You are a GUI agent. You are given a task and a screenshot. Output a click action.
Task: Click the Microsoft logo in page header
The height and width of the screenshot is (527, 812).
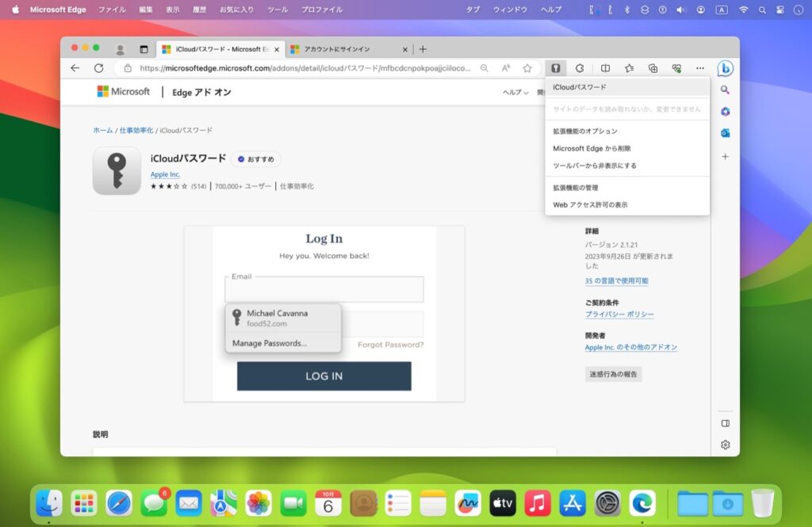(x=123, y=92)
